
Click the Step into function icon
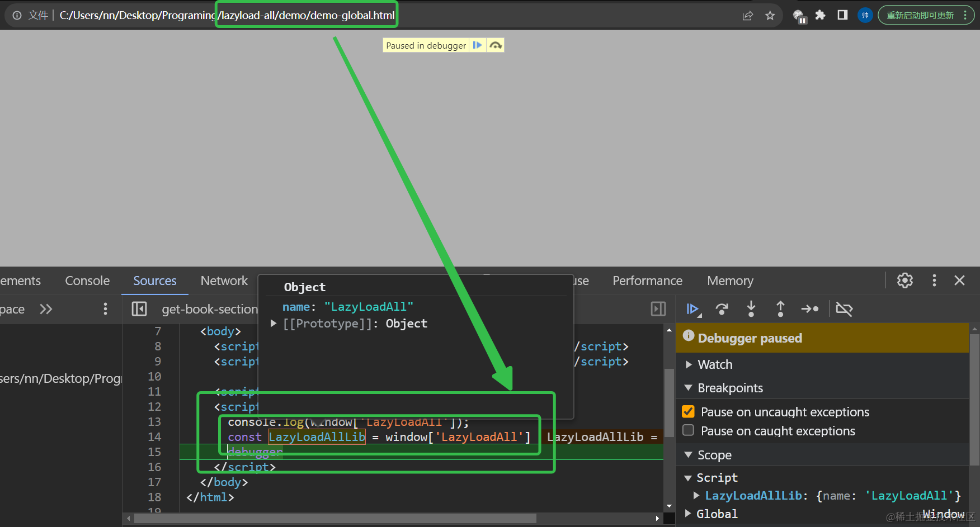click(751, 309)
